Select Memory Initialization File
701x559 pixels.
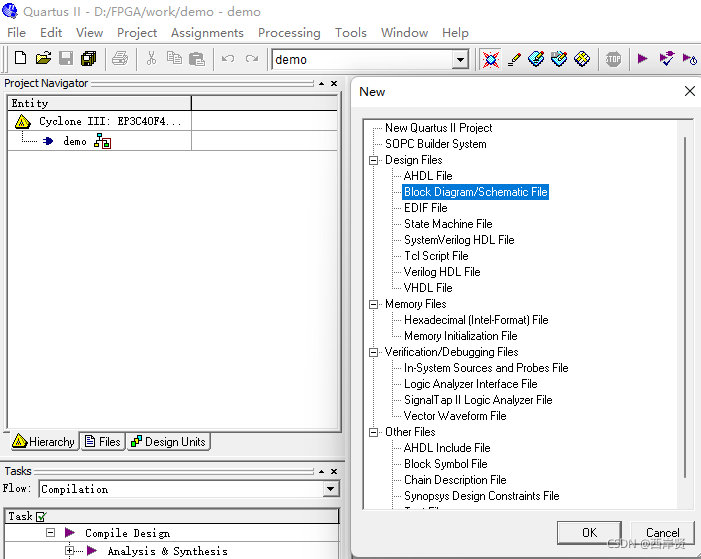[x=460, y=336]
